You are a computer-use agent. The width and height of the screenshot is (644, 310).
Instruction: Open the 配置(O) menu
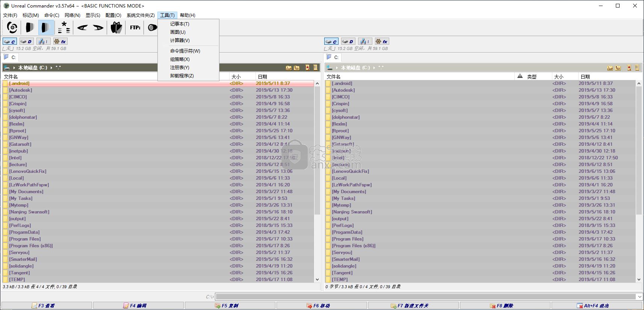click(x=113, y=15)
